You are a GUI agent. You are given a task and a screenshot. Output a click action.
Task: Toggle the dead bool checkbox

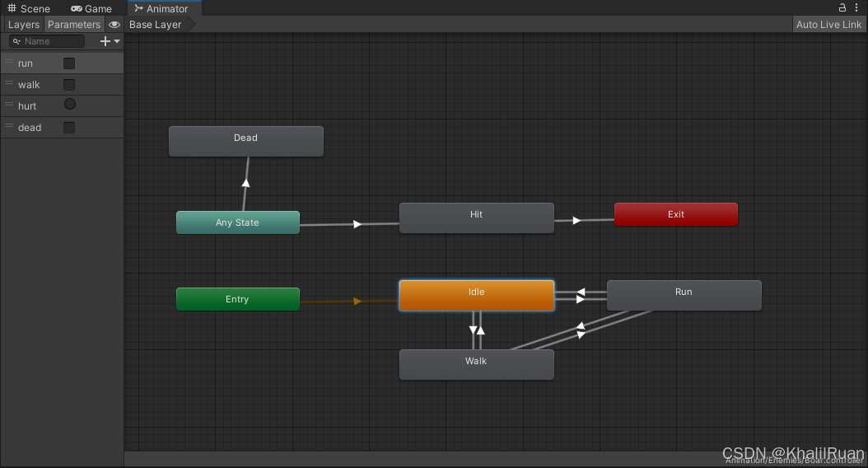point(69,128)
